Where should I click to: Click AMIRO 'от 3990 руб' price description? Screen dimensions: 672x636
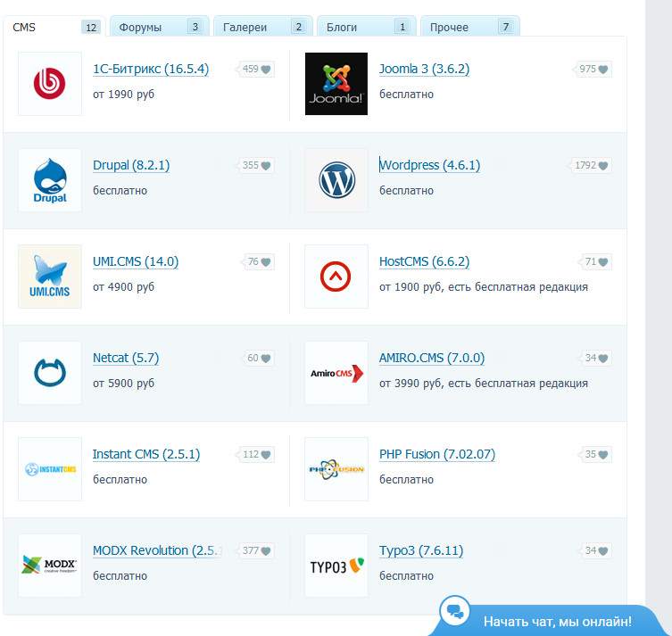[484, 384]
